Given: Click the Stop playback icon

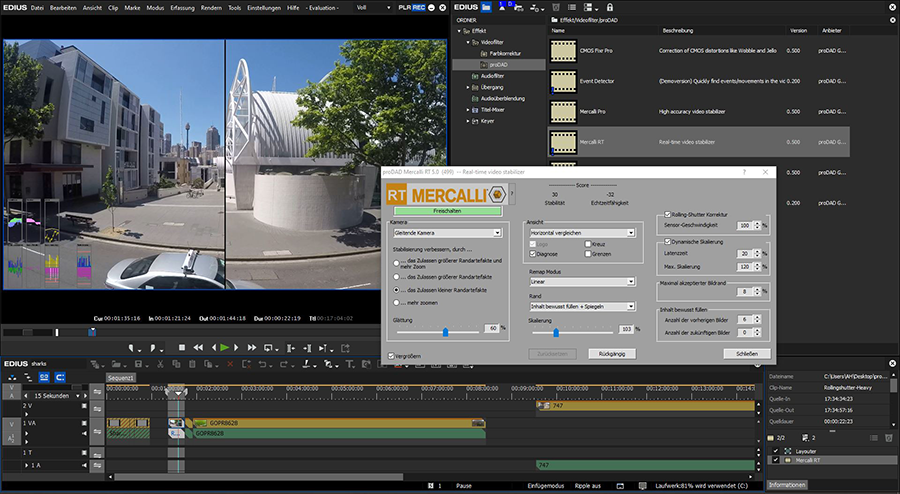Looking at the screenshot, I should pyautogui.click(x=181, y=347).
